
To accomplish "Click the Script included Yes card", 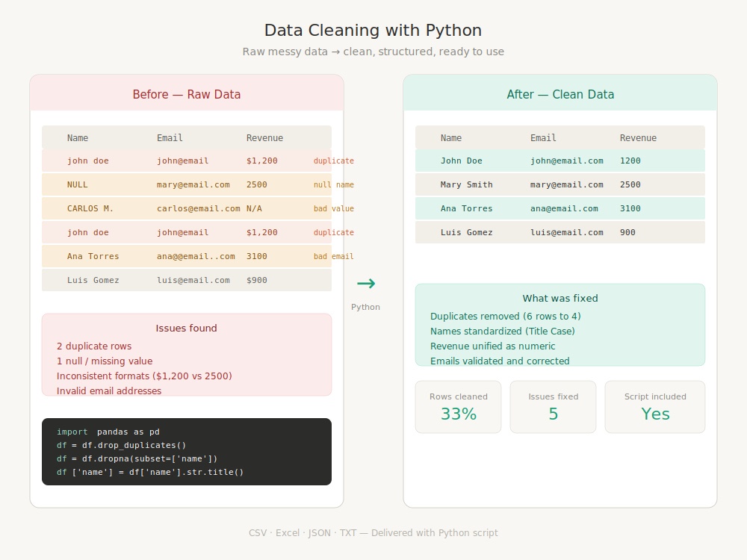I will pyautogui.click(x=655, y=407).
